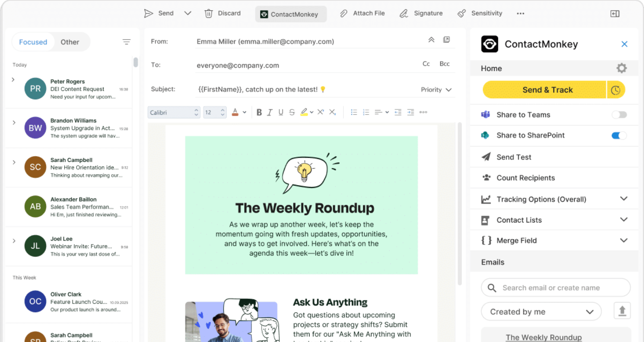The width and height of the screenshot is (644, 342).
Task: Pop out the compose window
Action: point(446,39)
